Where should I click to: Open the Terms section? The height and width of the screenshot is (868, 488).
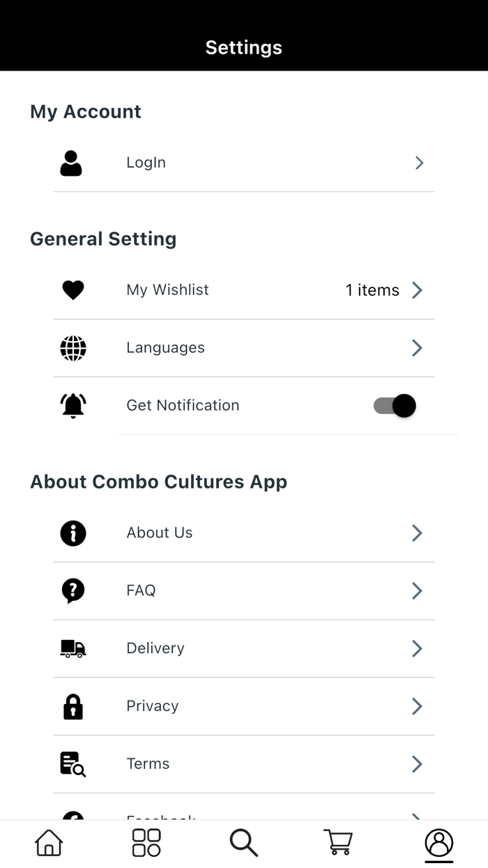148,763
